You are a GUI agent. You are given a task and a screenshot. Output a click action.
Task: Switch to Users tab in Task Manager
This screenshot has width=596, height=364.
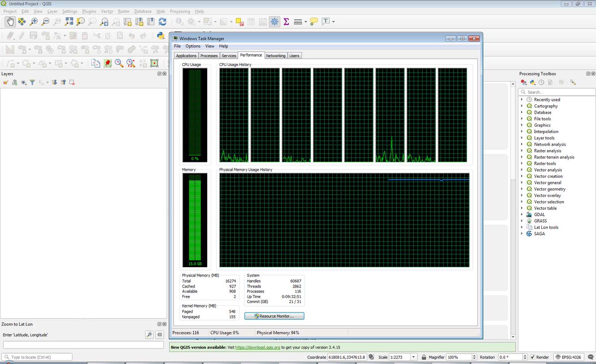click(x=295, y=56)
